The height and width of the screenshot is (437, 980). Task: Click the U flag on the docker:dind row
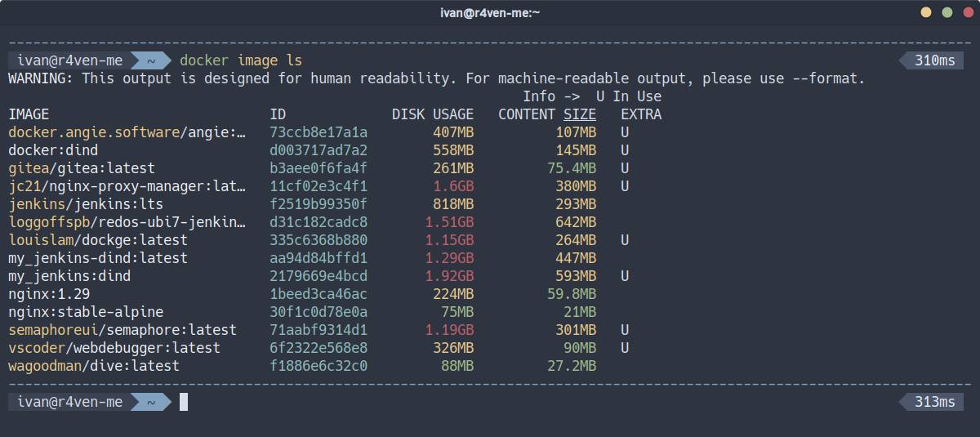tap(625, 150)
